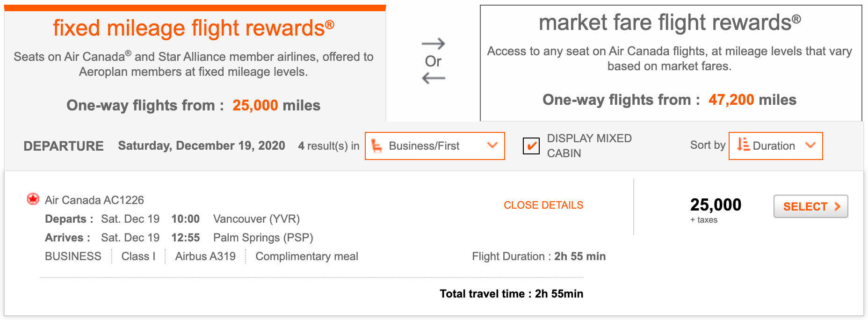Viewport: 868px width, 320px height.
Task: Click the 47,200 miles market fare amount
Action: 731,100
